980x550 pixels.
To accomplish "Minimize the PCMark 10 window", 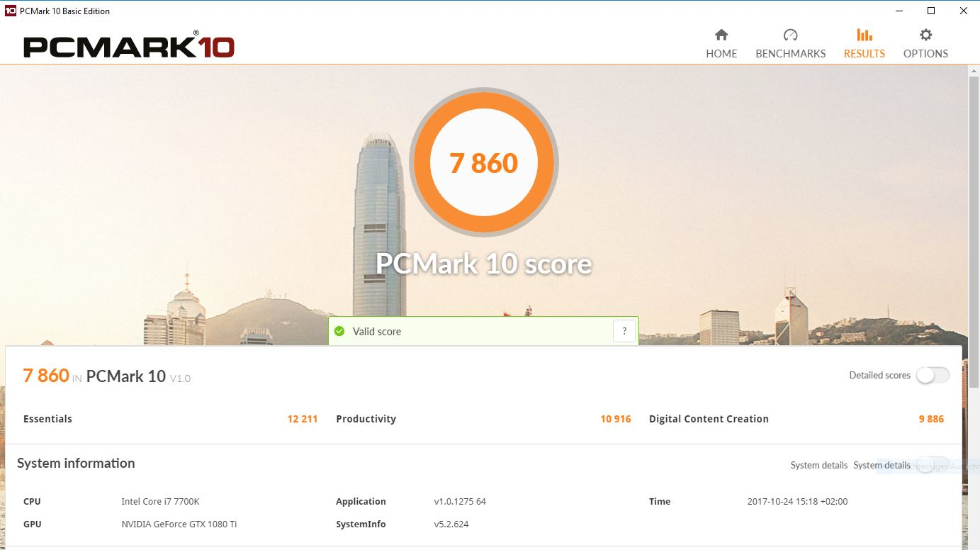I will 899,11.
